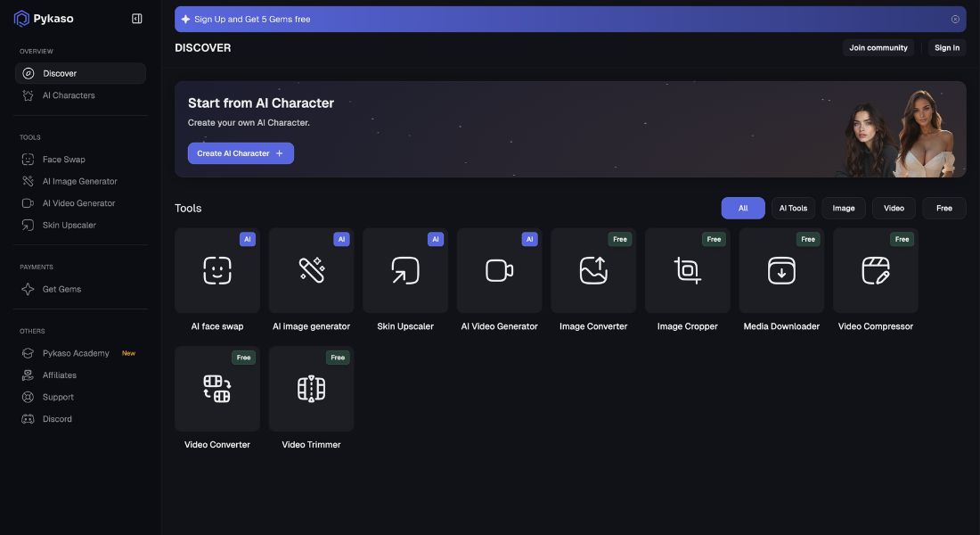Open the Video Compressor tool card
The height and width of the screenshot is (535, 980).
click(x=876, y=270)
